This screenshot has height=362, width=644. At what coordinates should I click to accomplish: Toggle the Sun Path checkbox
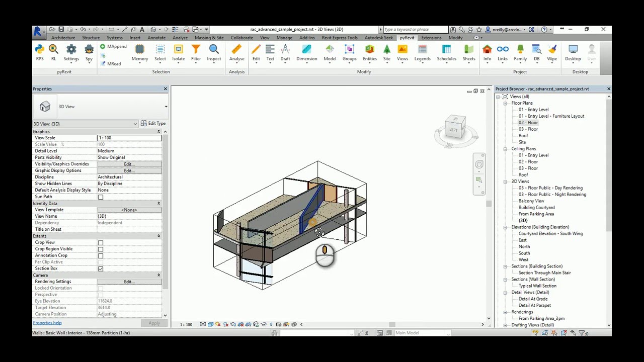101,197
